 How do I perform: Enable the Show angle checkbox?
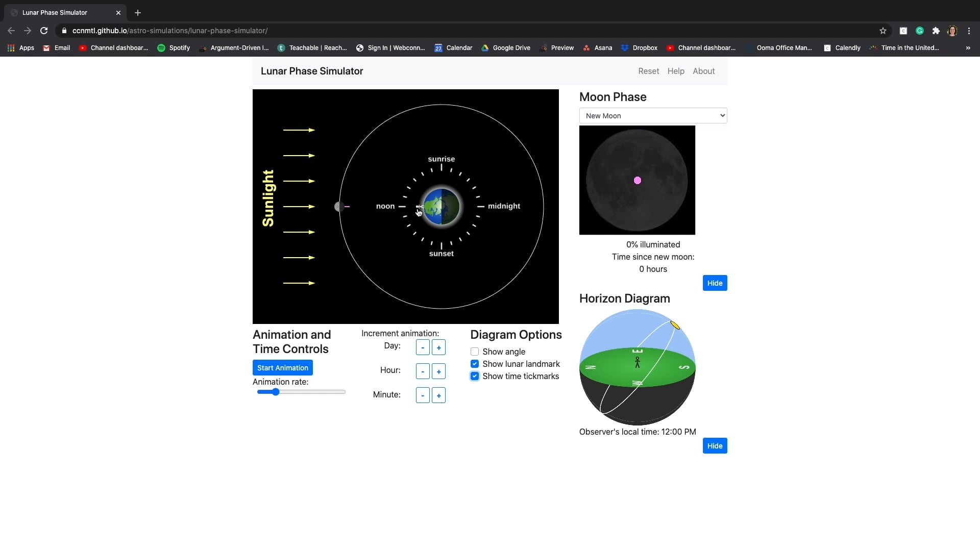474,352
